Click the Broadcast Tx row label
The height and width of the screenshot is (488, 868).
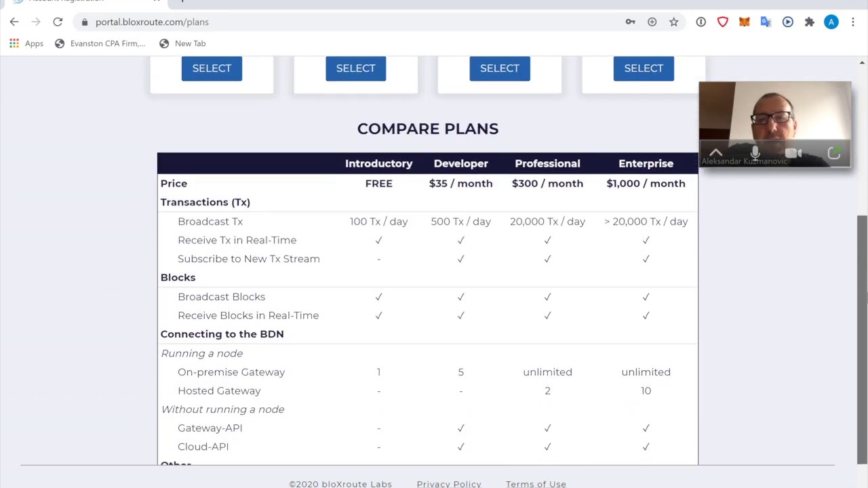click(210, 222)
